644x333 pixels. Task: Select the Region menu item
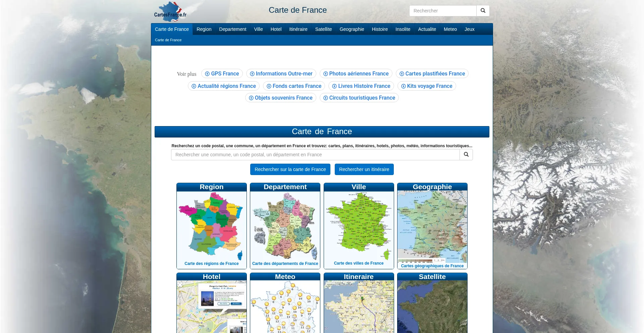(x=204, y=29)
